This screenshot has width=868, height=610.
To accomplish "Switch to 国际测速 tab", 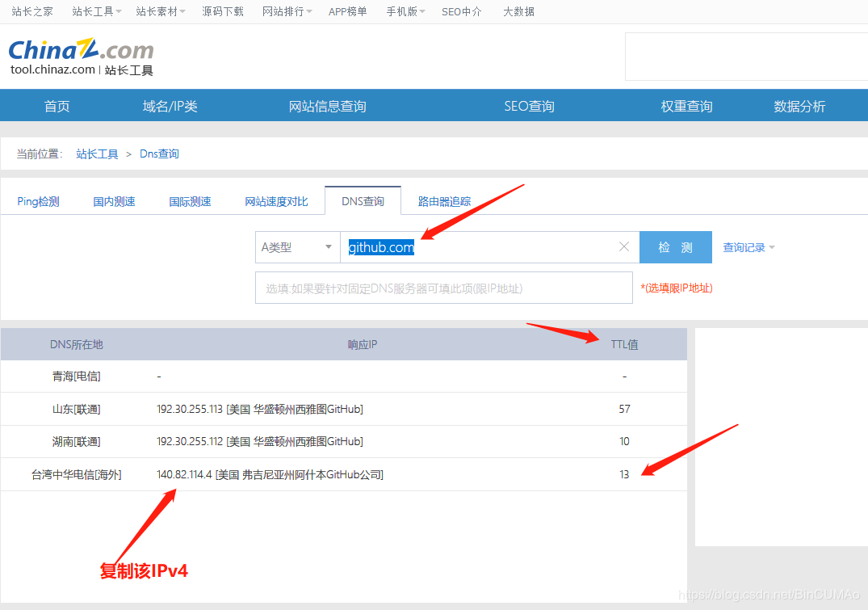I will [190, 201].
